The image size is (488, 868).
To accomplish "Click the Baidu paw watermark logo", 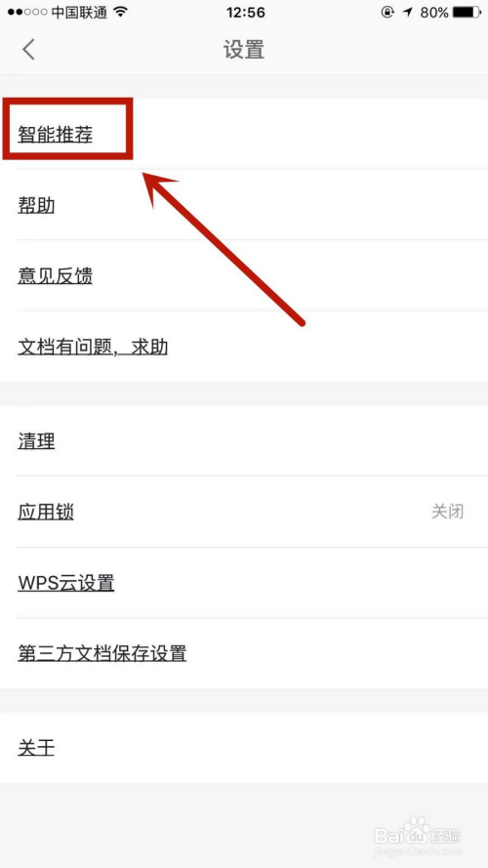I will [x=417, y=831].
